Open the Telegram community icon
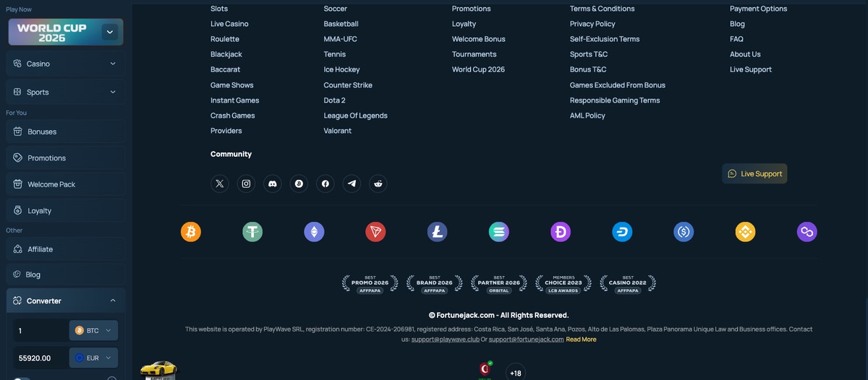 [x=352, y=183]
